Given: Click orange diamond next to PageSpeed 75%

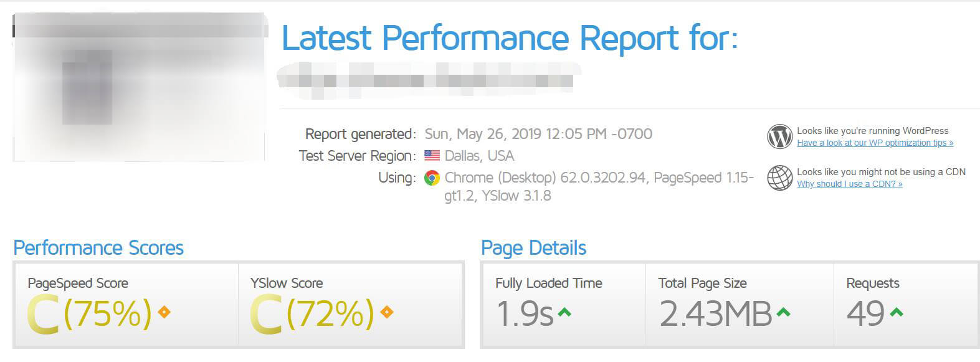Looking at the screenshot, I should pyautogui.click(x=164, y=312).
